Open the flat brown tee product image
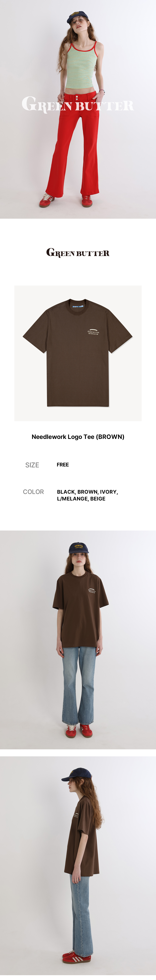 coord(78,353)
